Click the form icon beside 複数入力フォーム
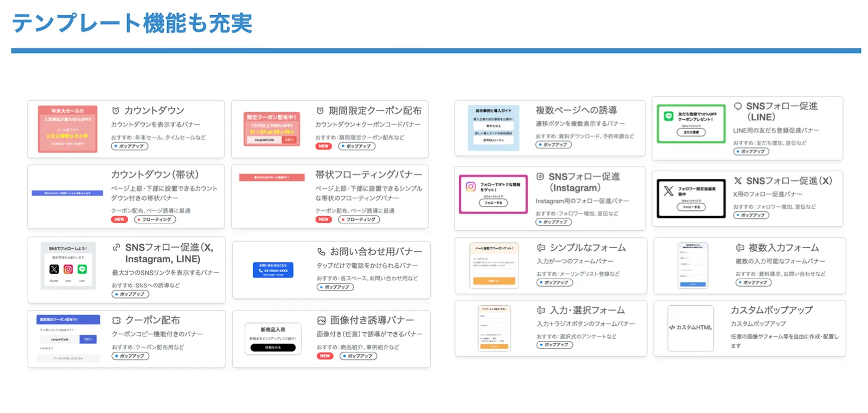 coord(740,248)
